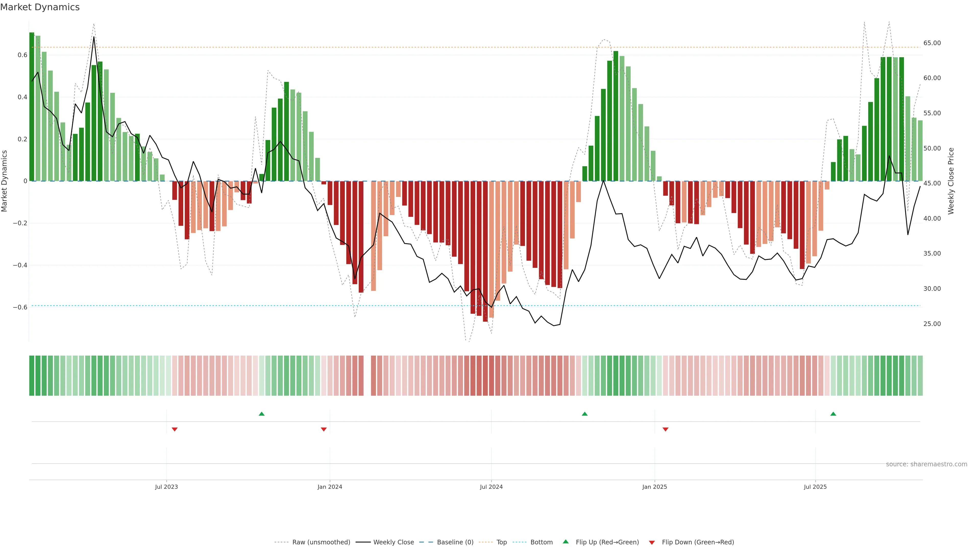Click the green flip-up marker after Jul 2025
Viewport: 980px width, 551px height.
click(833, 414)
